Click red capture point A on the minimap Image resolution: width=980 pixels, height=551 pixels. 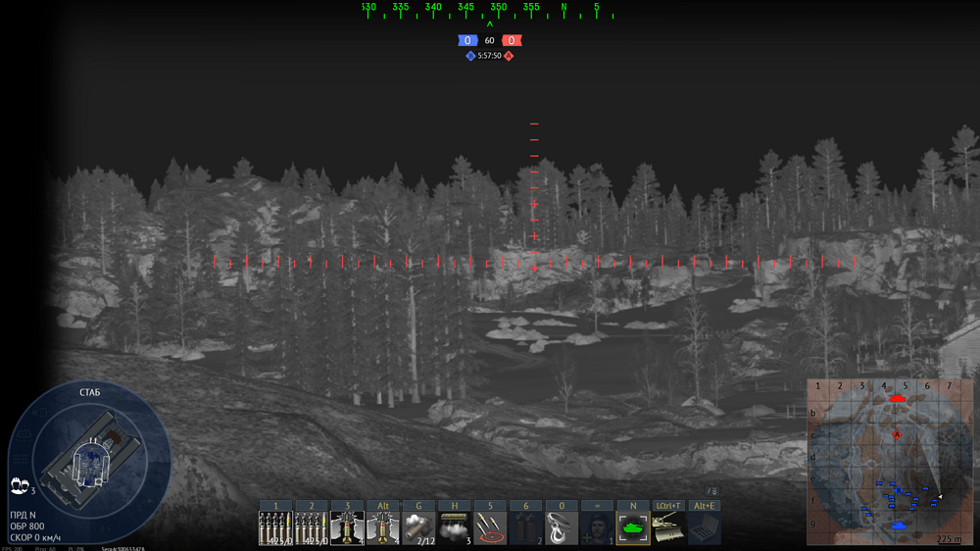(x=897, y=433)
